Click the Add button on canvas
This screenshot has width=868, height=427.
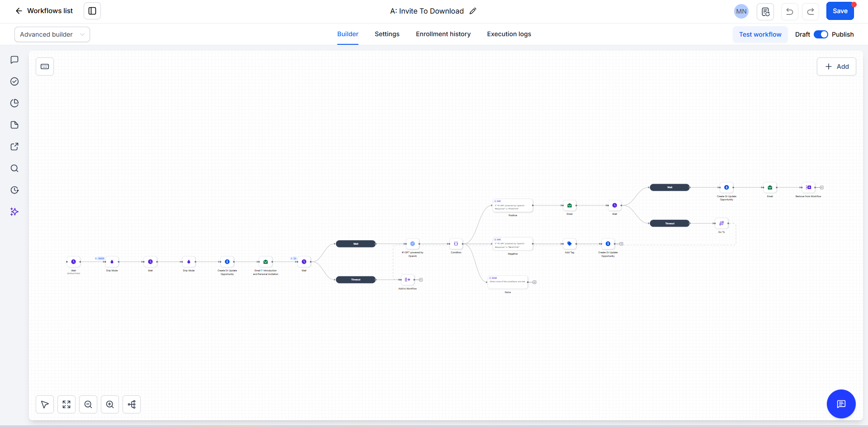coord(836,66)
